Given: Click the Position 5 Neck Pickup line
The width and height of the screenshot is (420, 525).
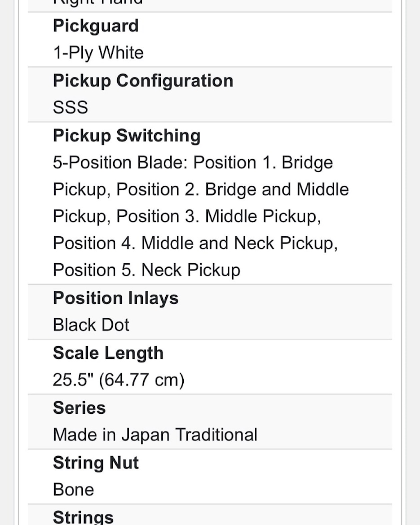Looking at the screenshot, I should point(146,270).
